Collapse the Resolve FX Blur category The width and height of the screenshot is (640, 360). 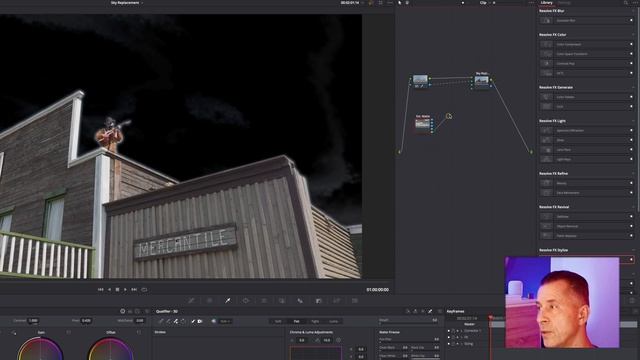tap(633, 11)
